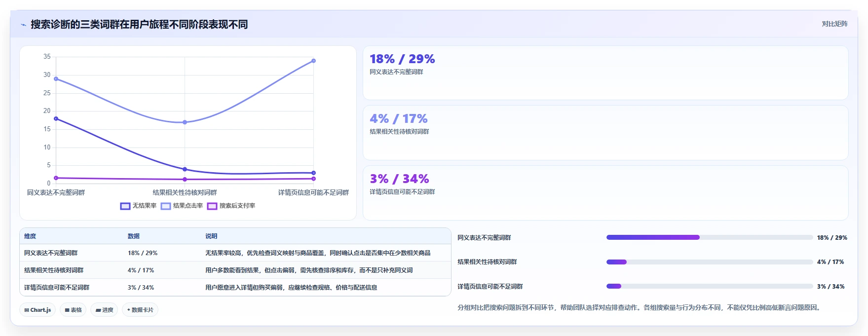Click progress bar for 同义表达不完整词群

pos(709,237)
